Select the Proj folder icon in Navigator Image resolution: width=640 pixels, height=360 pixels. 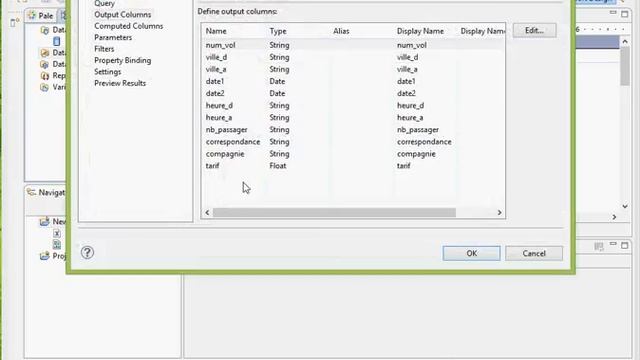[44, 256]
